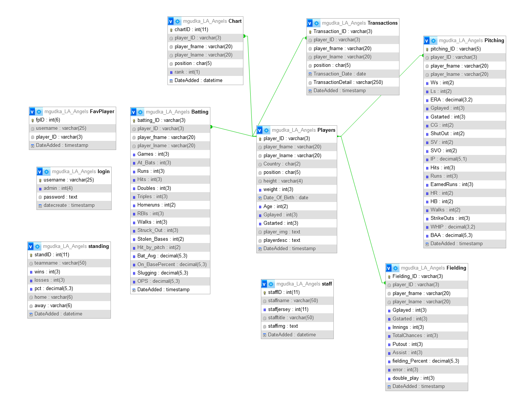Click the gear icon on Batting table
Screen dimensions: 532x404
(140, 112)
